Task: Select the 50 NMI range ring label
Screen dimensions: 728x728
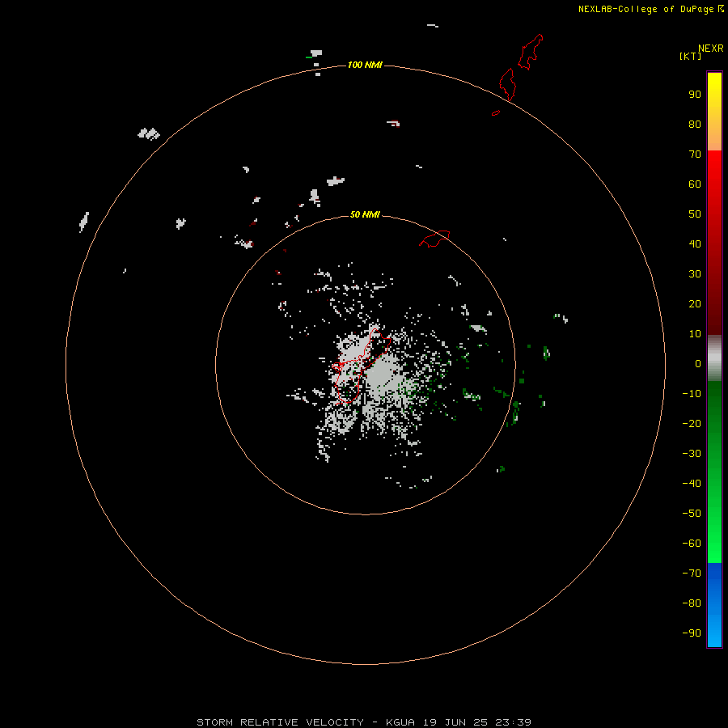Action: [365, 214]
